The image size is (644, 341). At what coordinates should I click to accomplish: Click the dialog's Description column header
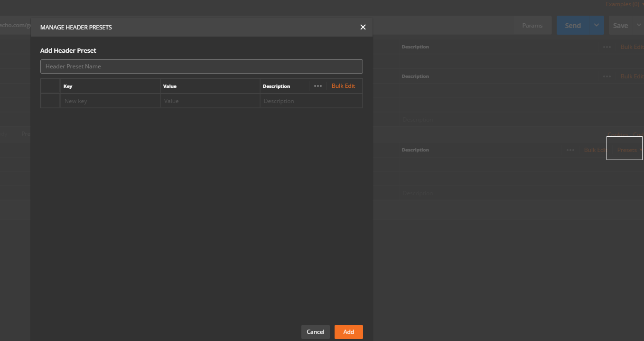point(276,86)
